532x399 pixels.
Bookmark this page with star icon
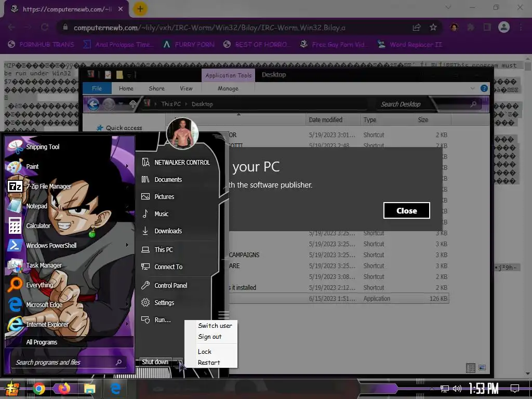click(433, 28)
